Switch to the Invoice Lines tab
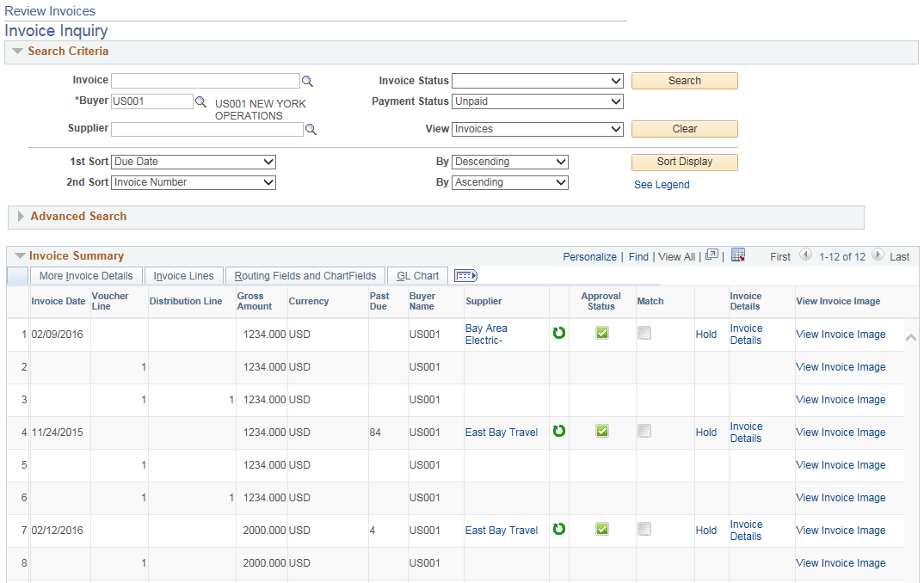The height and width of the screenshot is (583, 924). click(x=183, y=275)
